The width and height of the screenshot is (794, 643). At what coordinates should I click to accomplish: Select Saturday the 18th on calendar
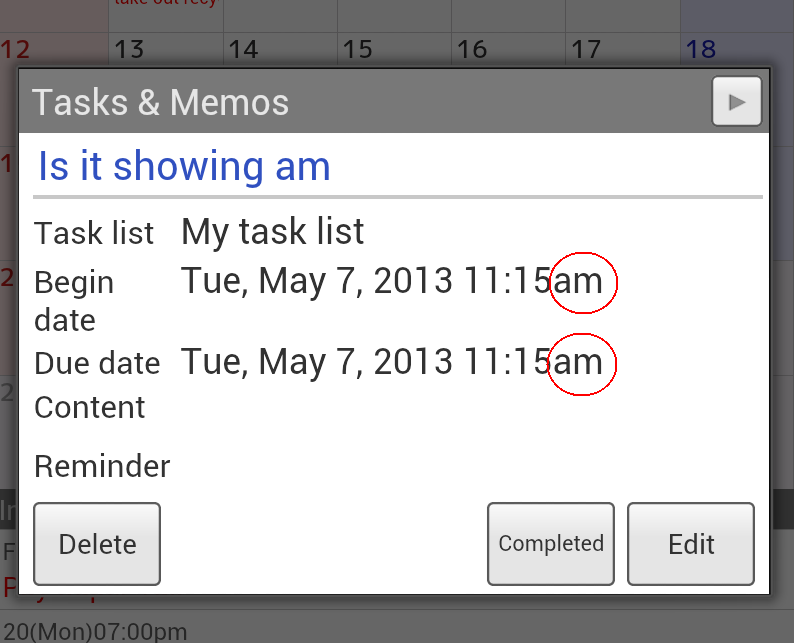[702, 49]
